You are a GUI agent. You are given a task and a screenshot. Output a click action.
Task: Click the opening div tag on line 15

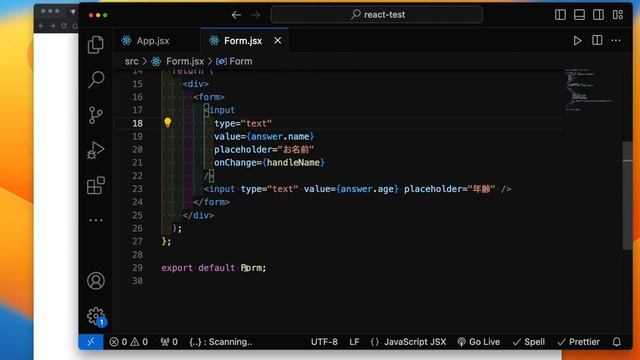coord(196,84)
